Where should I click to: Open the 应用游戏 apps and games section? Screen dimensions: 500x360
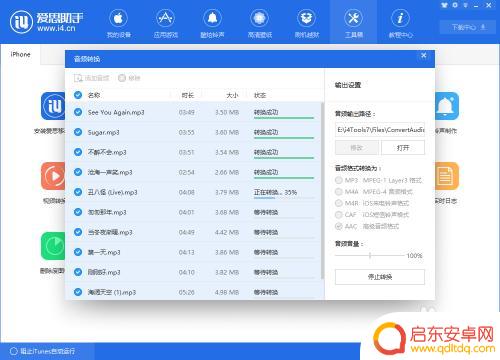point(166,23)
